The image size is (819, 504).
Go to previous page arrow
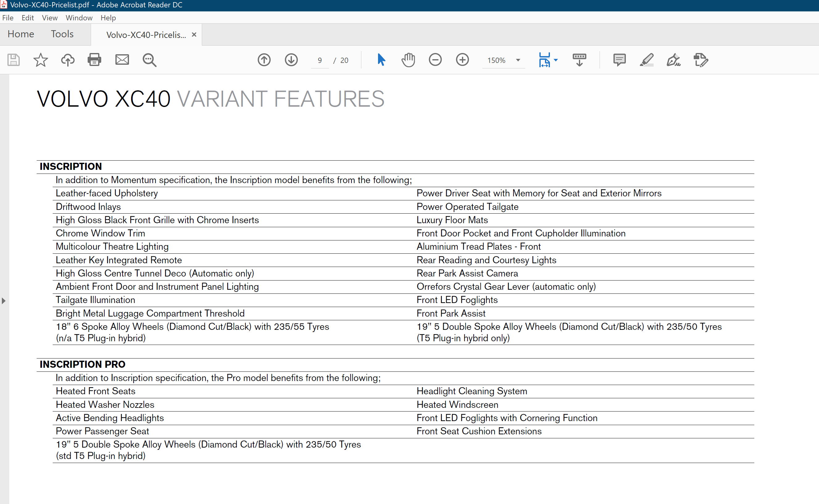pyautogui.click(x=264, y=60)
